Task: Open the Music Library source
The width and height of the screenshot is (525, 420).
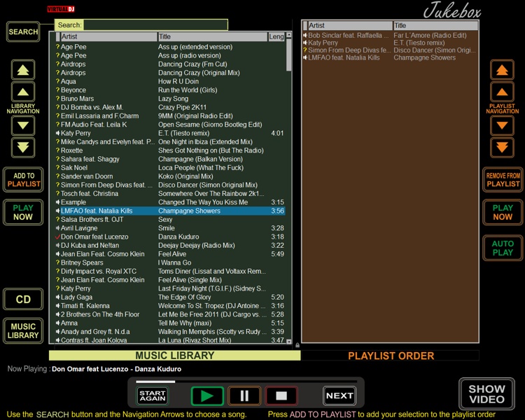Action: point(23,331)
